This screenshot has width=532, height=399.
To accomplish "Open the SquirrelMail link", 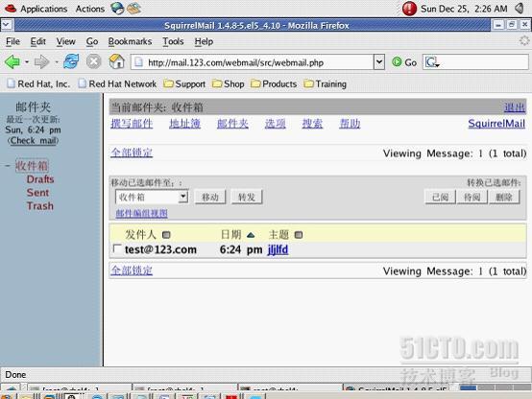I will 496,124.
